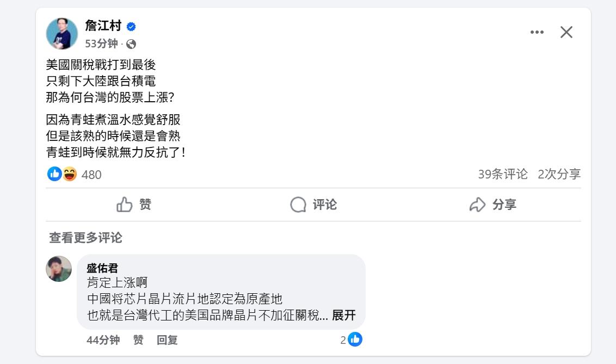
Task: Click the speech bubble comment icon
Action: [x=298, y=205]
